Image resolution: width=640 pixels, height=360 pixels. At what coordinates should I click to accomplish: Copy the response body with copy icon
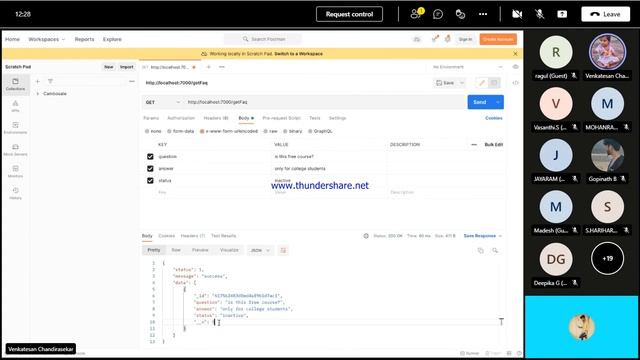coord(480,250)
